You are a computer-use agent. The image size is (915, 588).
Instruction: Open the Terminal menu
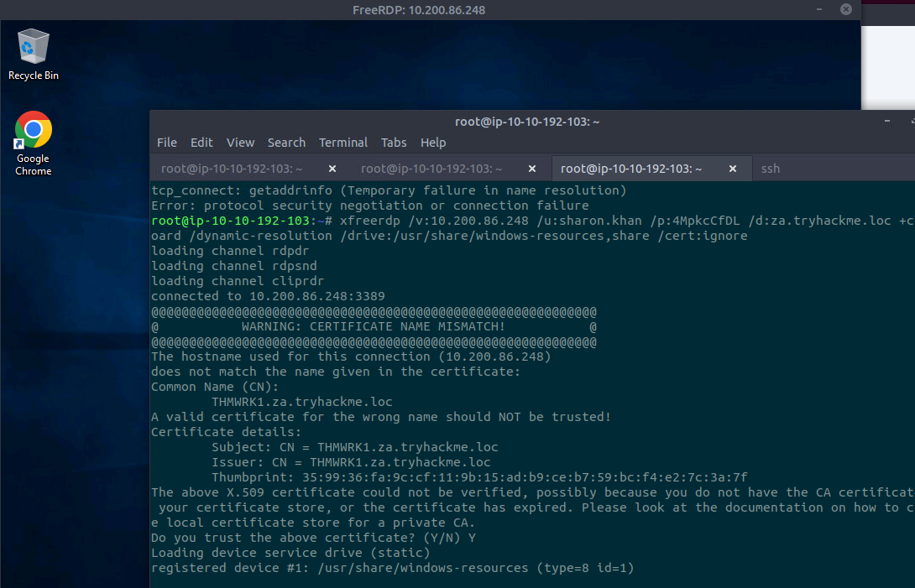(343, 143)
